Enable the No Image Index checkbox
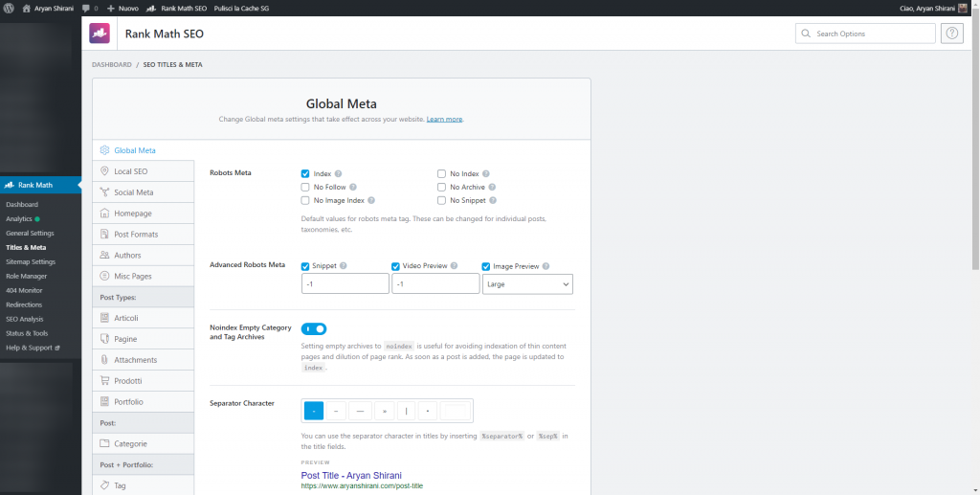This screenshot has width=980, height=495. pos(305,201)
